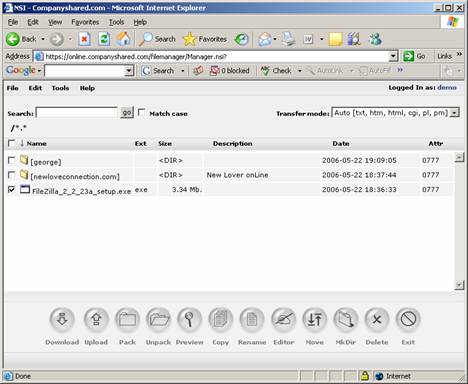
Task: Open the Google Search options arrow
Action: coord(182,71)
